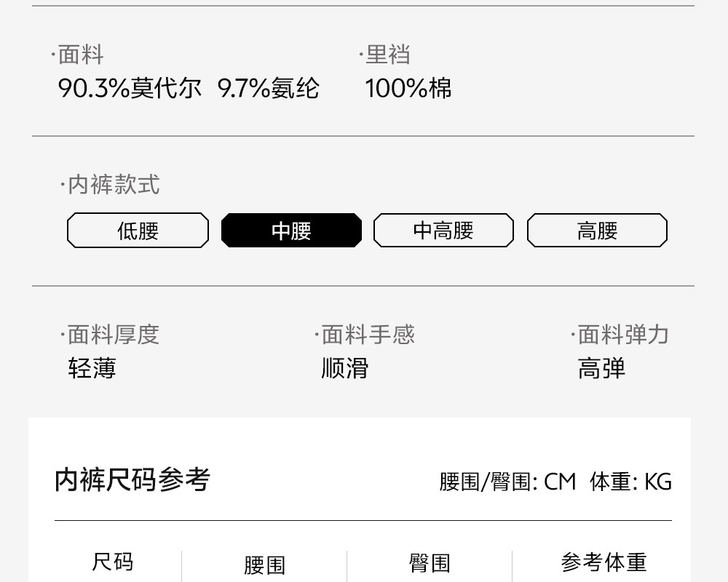Click the 参考体重 column header

(x=604, y=562)
